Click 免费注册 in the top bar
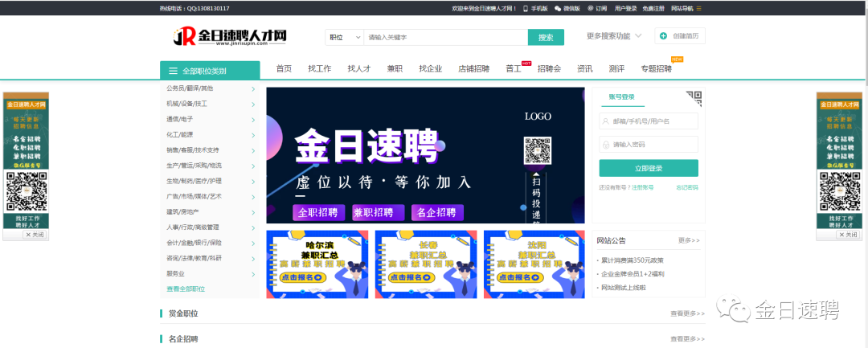Image resolution: width=868 pixels, height=348 pixels. point(653,8)
